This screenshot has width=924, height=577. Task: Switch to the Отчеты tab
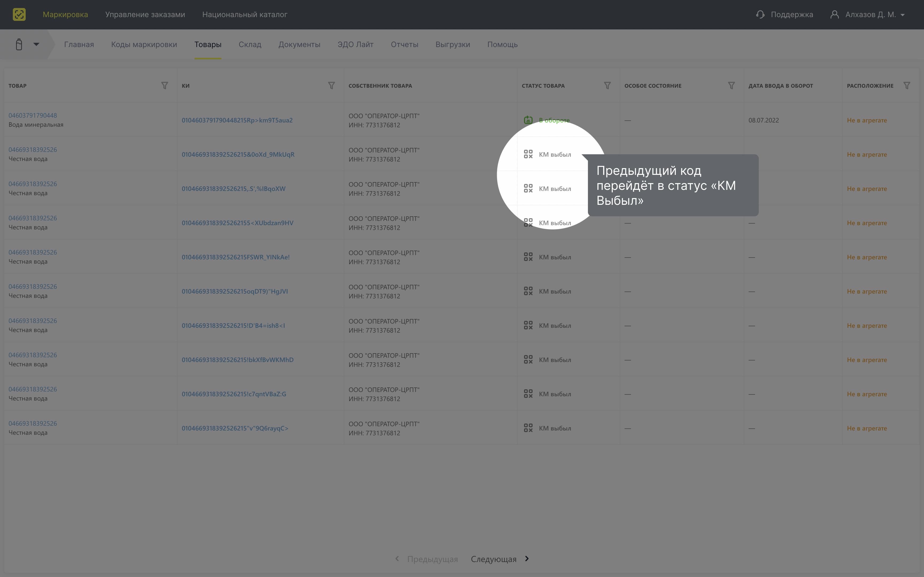tap(405, 45)
